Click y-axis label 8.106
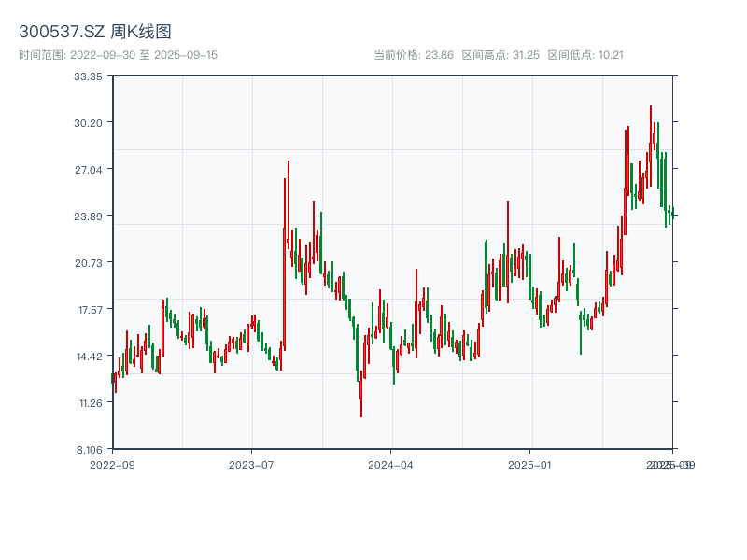747x560 pixels. (x=90, y=450)
